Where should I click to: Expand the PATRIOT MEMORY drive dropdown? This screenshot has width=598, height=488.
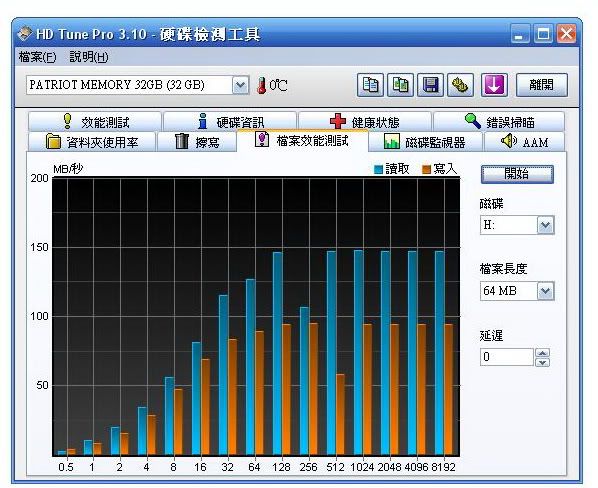[x=240, y=85]
